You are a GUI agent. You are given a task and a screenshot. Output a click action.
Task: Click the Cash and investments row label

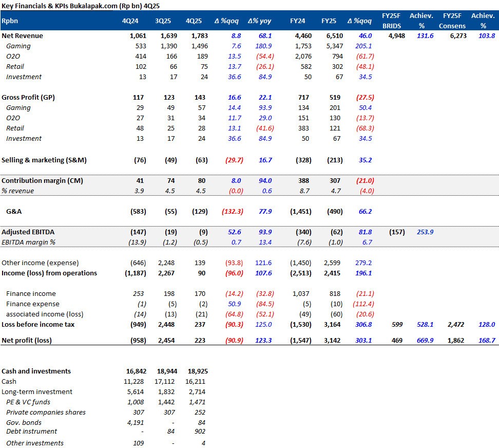pyautogui.click(x=36, y=371)
